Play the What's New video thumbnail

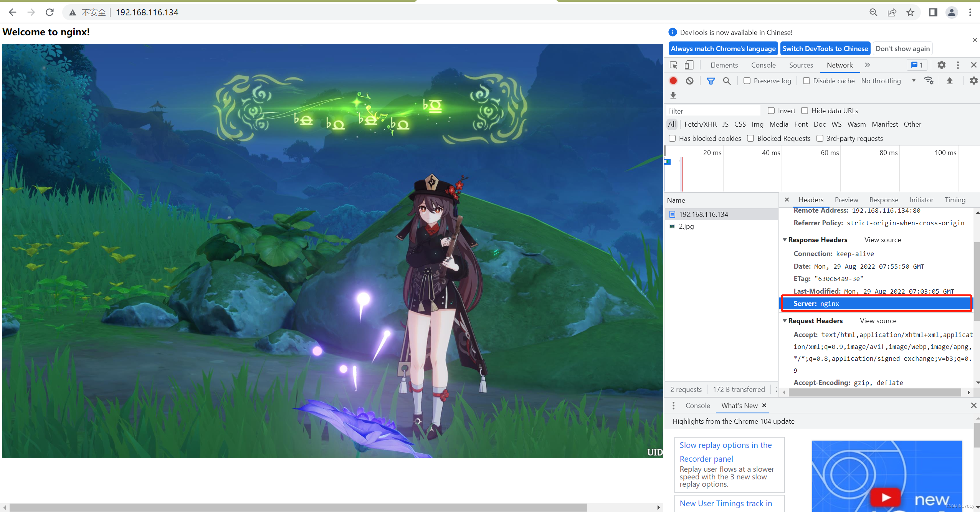click(886, 497)
